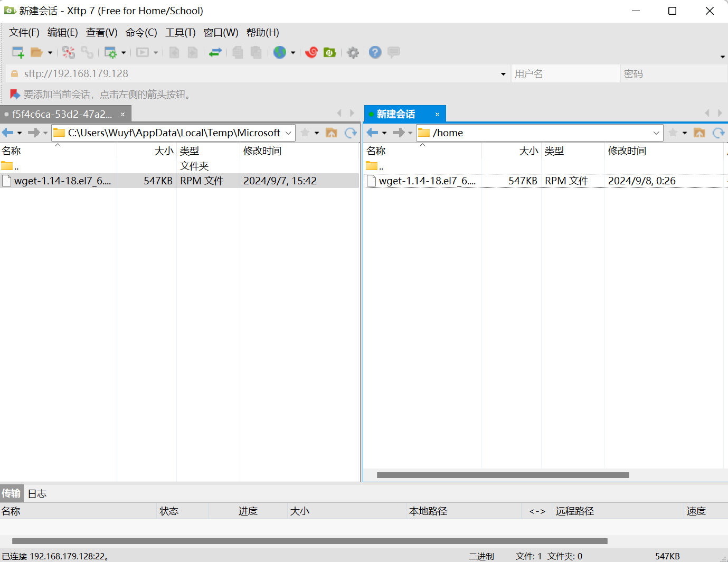728x562 pixels.
Task: Close the f5f4c6ca-53d2-47a2 tab
Action: (122, 114)
